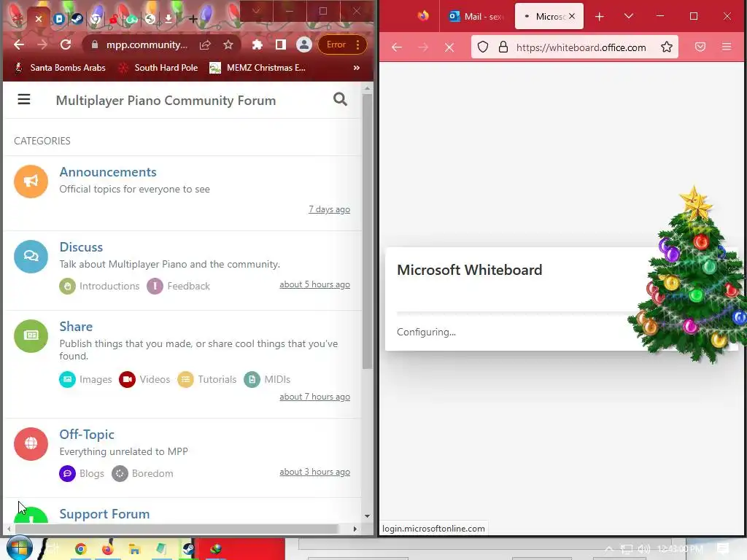Open Chrome side panel icon
Viewport: 747px width, 560px height.
click(x=281, y=44)
